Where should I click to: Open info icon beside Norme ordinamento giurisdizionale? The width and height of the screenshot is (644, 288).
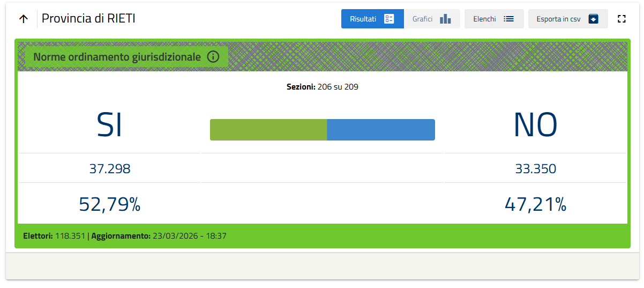click(x=213, y=57)
